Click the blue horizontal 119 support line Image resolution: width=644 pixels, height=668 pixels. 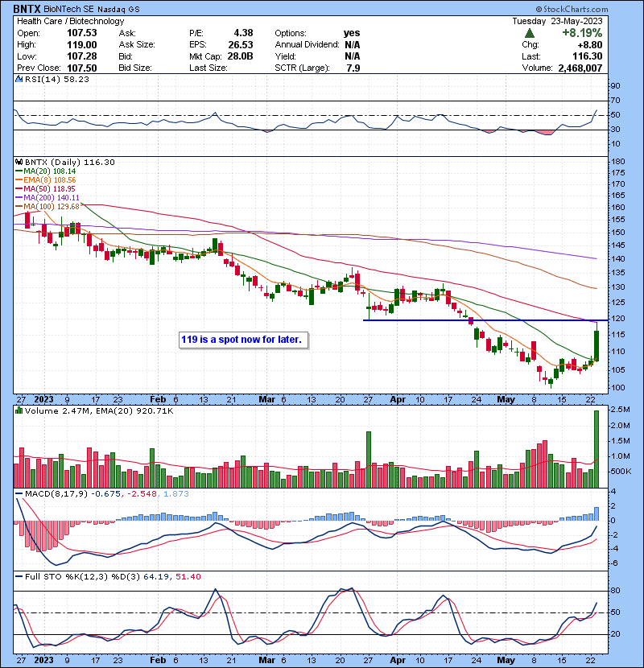click(x=485, y=320)
